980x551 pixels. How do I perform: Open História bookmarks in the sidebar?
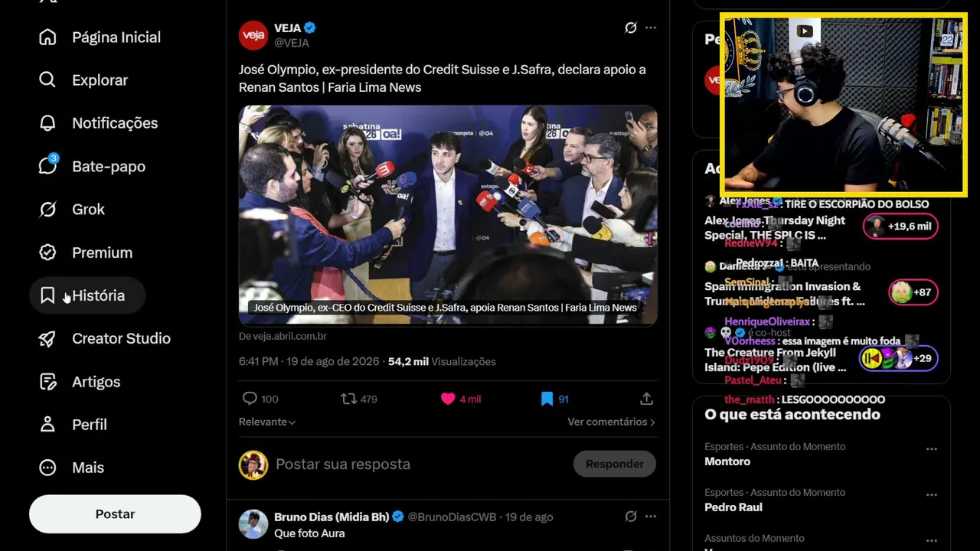pos(87,295)
